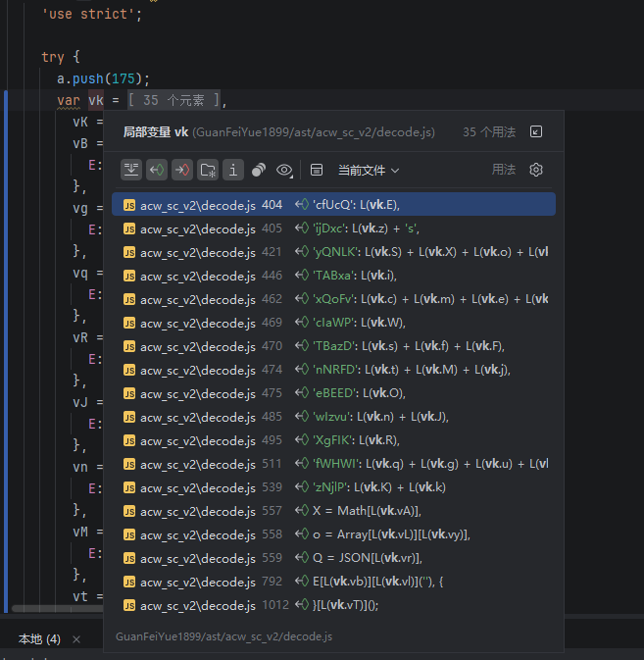Click the horizontal editor scrollbar
Image resolution: width=644 pixels, height=660 pixels.
pos(57,609)
